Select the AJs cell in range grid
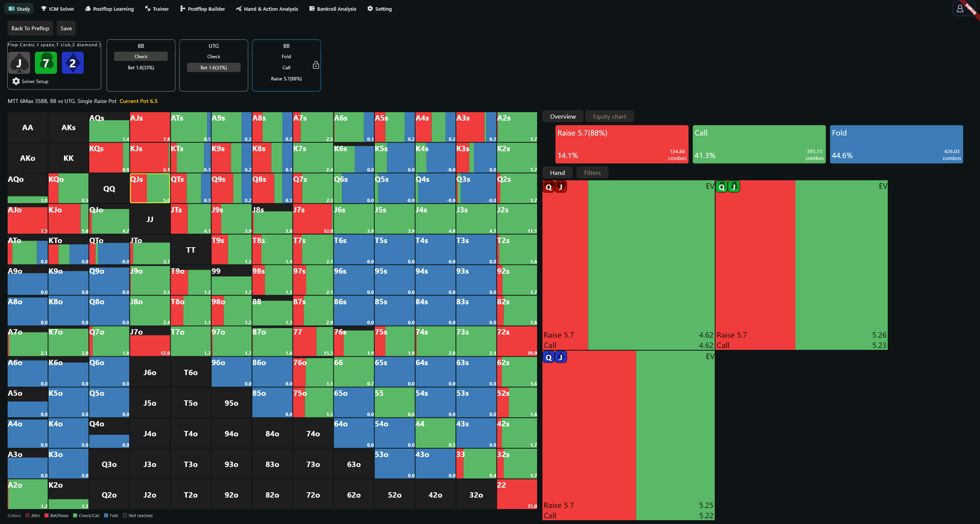The width and height of the screenshot is (980, 524). tap(150, 127)
